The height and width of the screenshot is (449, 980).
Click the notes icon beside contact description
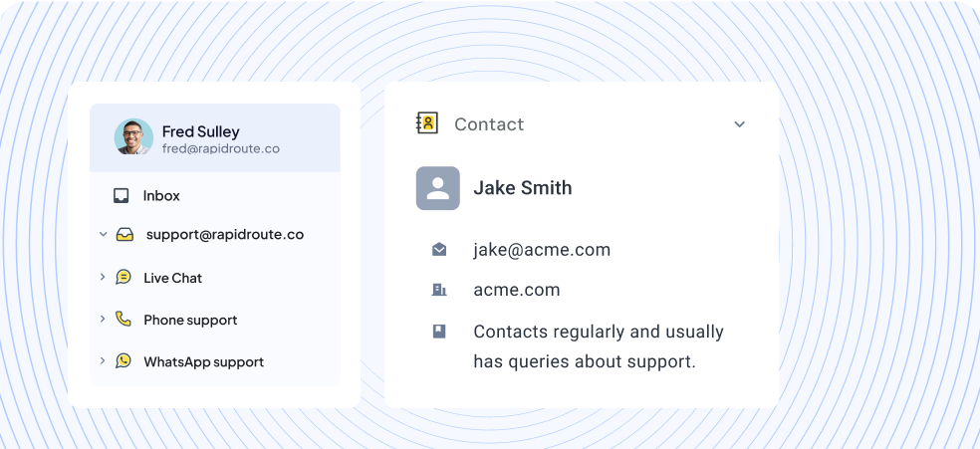439,332
